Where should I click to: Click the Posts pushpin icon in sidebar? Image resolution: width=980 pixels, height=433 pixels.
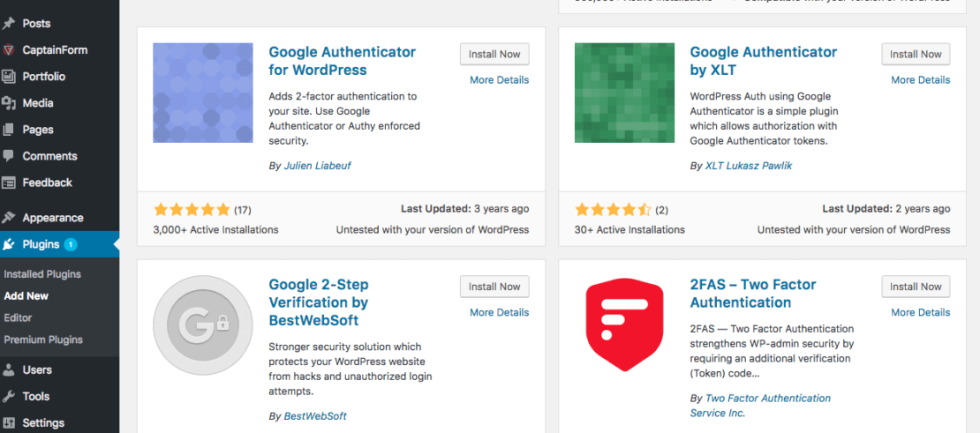click(x=8, y=24)
